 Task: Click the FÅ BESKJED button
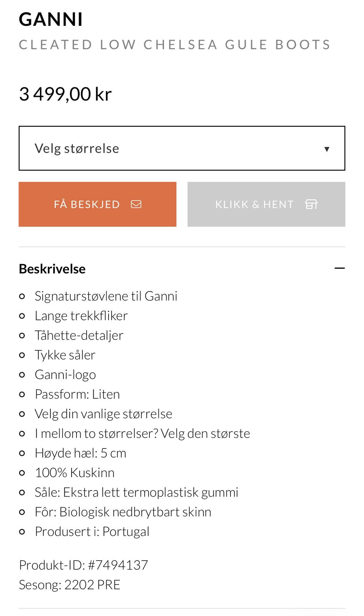point(97,204)
